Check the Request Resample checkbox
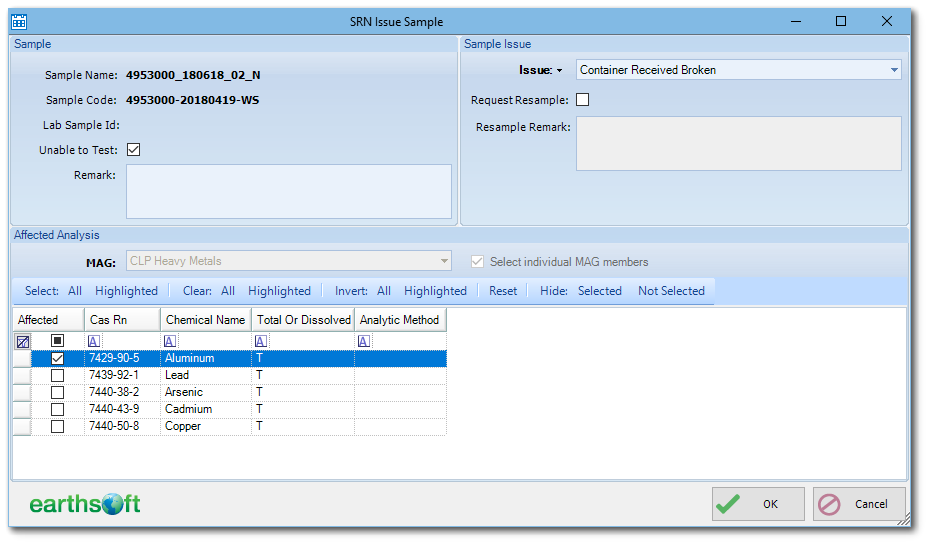 coord(582,99)
